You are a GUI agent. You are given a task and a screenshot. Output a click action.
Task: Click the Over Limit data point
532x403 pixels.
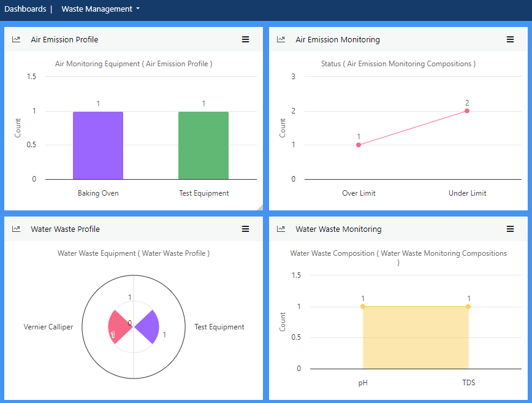pyautogui.click(x=359, y=145)
